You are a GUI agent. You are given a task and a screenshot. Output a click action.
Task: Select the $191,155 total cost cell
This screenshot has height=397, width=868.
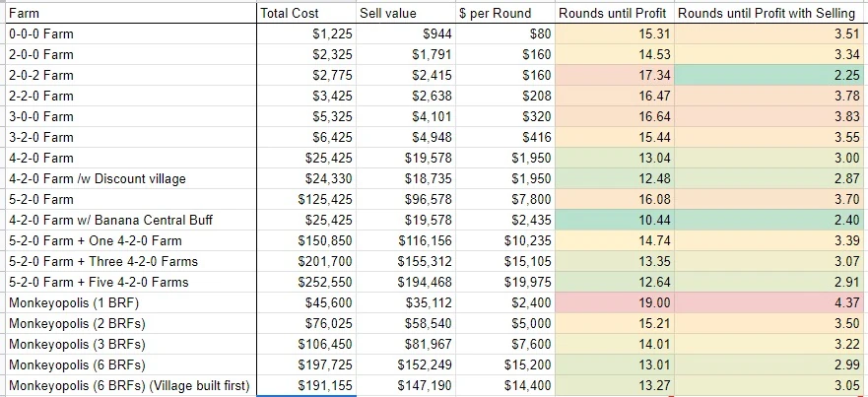pos(305,386)
